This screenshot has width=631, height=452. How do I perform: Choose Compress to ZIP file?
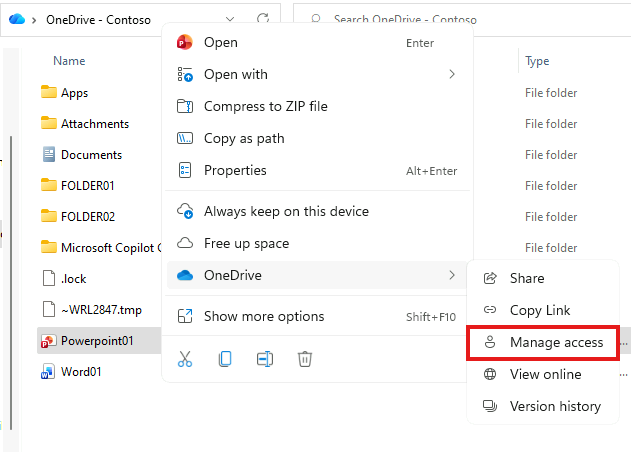click(318, 106)
